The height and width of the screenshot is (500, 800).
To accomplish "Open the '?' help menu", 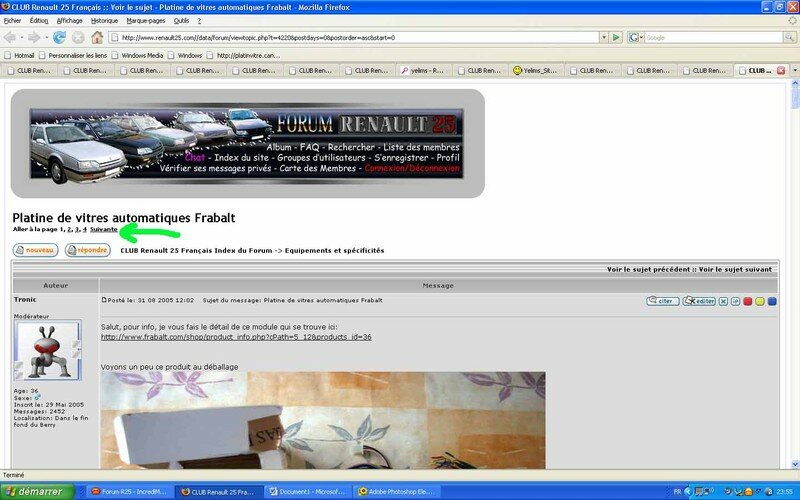I will (199, 21).
